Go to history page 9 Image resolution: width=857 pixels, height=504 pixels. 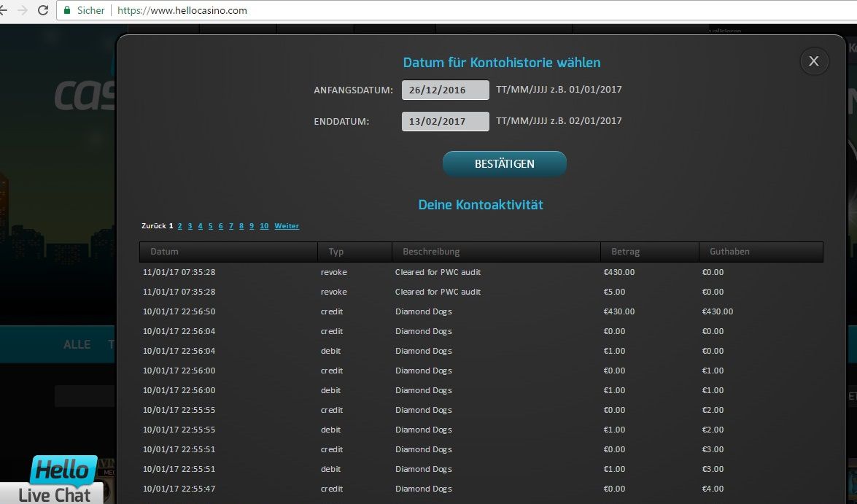[252, 226]
